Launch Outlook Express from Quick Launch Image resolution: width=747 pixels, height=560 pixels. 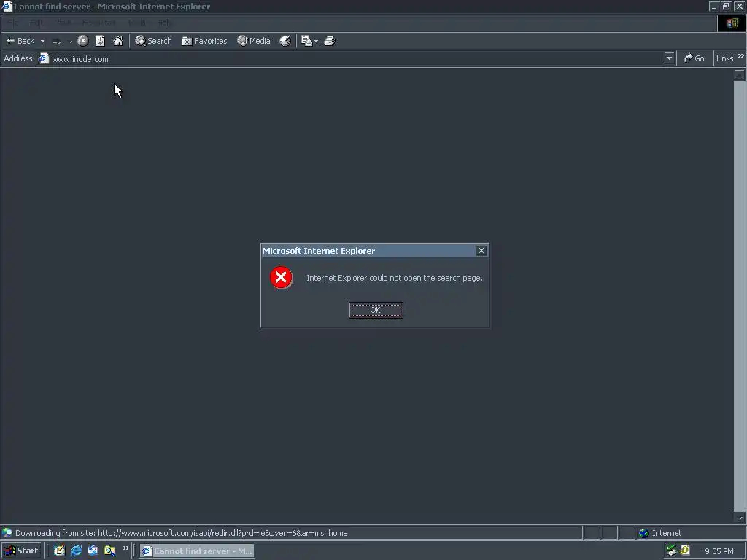pyautogui.click(x=93, y=551)
